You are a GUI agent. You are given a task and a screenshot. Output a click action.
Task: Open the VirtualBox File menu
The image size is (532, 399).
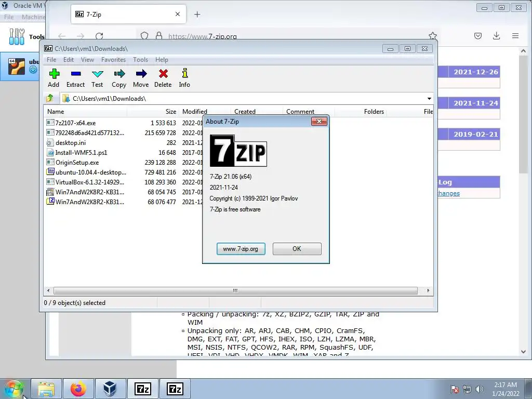point(9,17)
